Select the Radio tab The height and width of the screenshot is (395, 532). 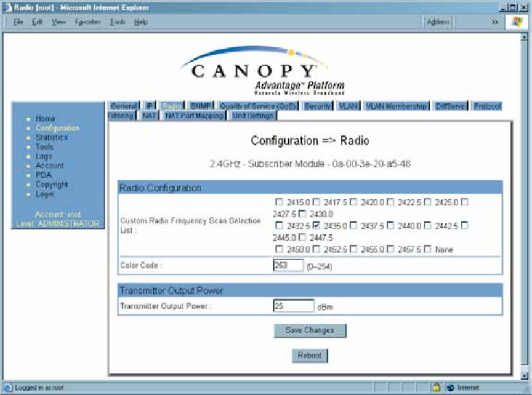(x=172, y=106)
